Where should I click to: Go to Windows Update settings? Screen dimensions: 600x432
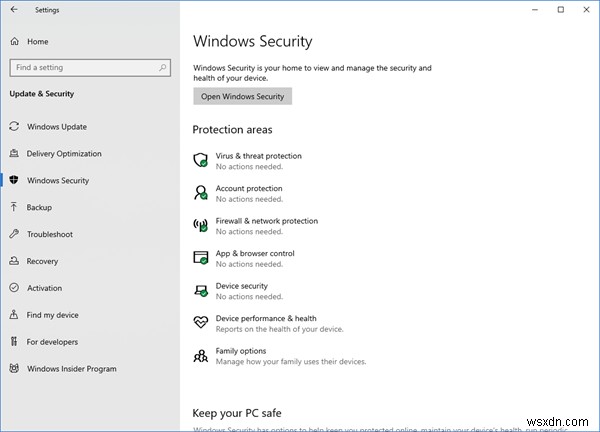tap(57, 127)
